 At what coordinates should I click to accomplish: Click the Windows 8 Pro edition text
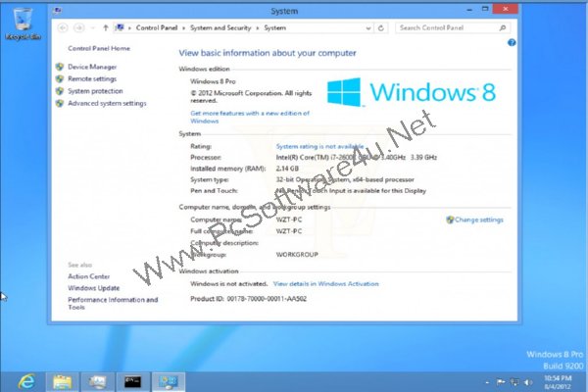pyautogui.click(x=213, y=81)
